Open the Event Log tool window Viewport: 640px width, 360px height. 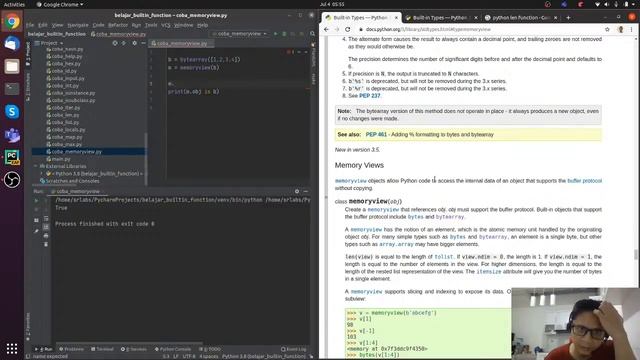coord(293,349)
